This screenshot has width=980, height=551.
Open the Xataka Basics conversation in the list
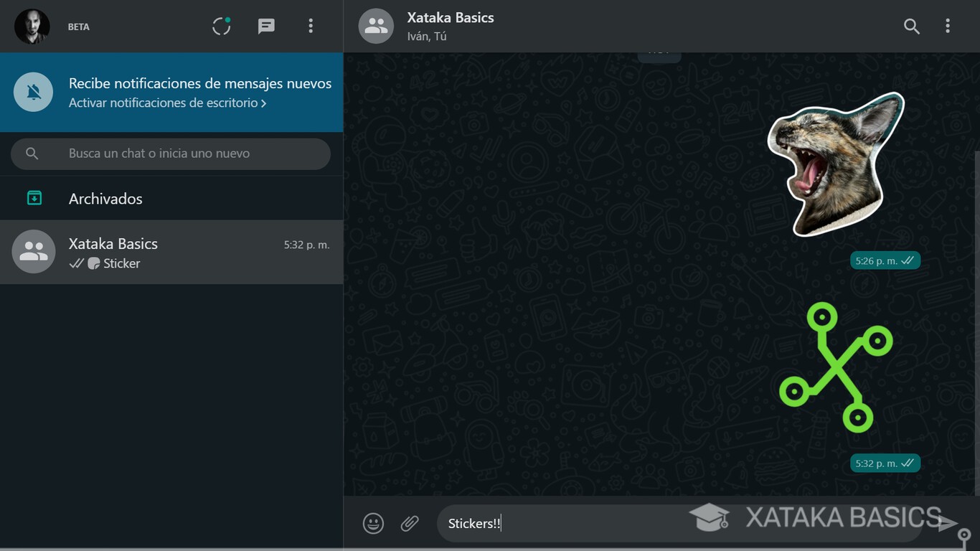[143, 252]
